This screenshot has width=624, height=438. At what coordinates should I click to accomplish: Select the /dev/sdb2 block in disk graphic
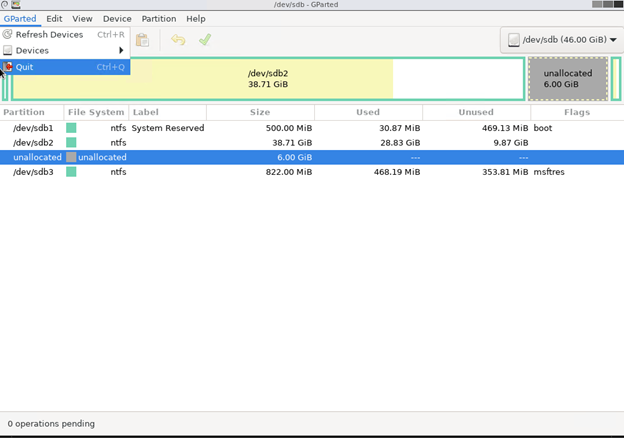point(268,79)
